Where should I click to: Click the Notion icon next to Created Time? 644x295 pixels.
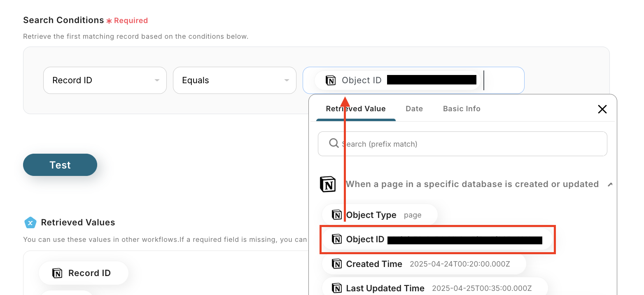coord(337,264)
